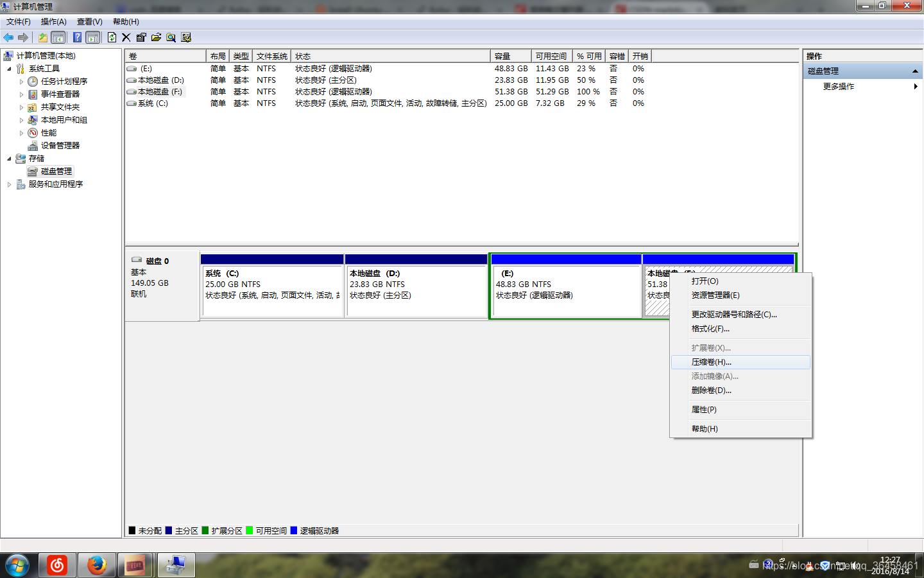Choose 帮助(H) at bottom of context menu

(x=740, y=429)
